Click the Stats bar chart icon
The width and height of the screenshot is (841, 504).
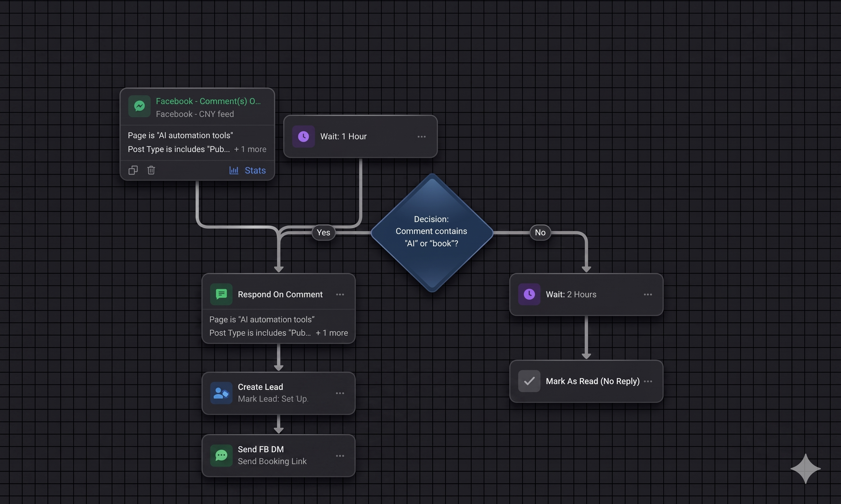234,170
